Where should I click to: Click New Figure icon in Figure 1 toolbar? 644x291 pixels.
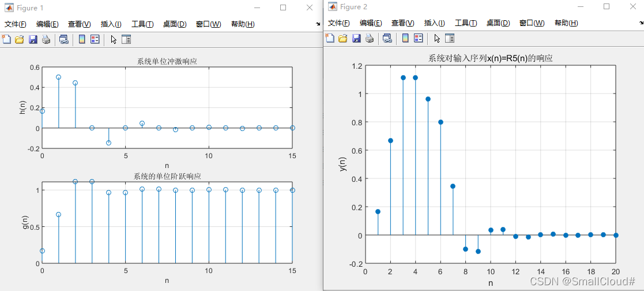click(x=6, y=39)
